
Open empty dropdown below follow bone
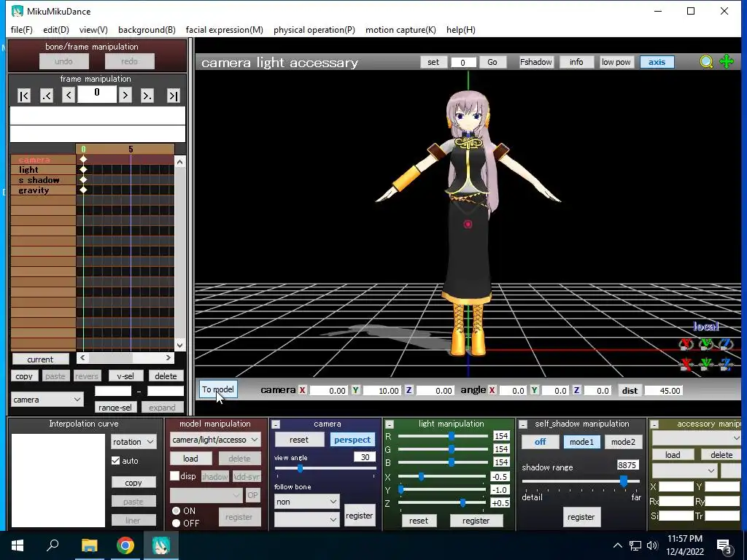pyautogui.click(x=307, y=519)
